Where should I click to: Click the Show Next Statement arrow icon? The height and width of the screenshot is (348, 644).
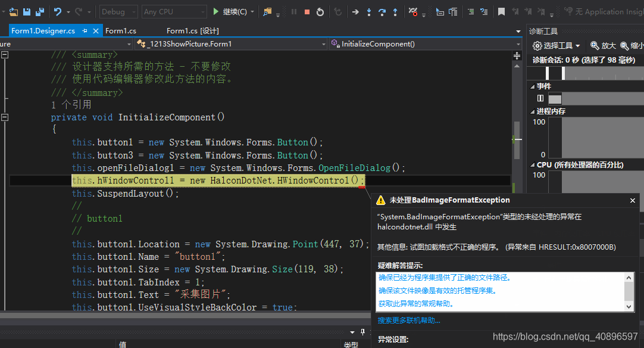coord(356,11)
